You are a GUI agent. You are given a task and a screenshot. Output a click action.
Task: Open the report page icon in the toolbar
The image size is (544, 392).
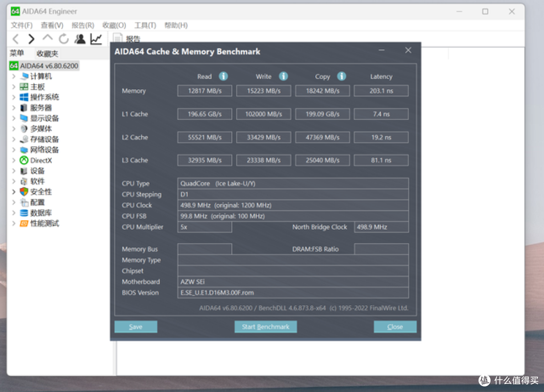click(117, 38)
